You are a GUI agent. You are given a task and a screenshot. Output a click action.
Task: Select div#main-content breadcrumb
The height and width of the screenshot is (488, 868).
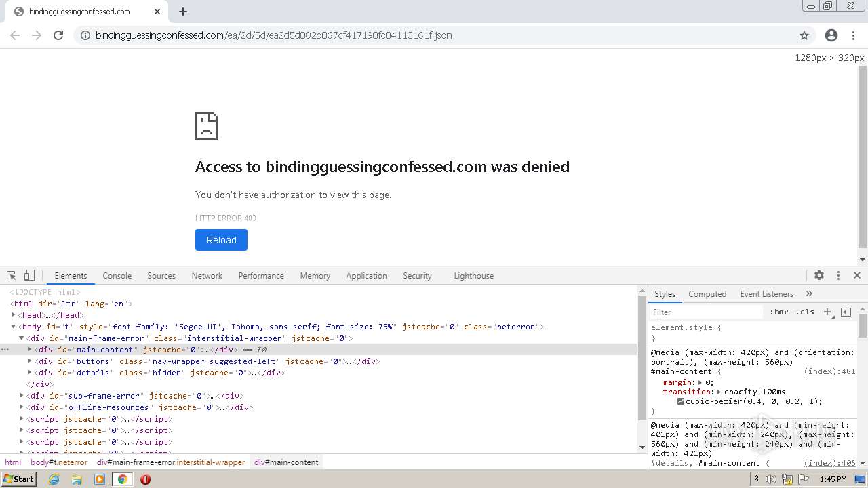pyautogui.click(x=286, y=462)
